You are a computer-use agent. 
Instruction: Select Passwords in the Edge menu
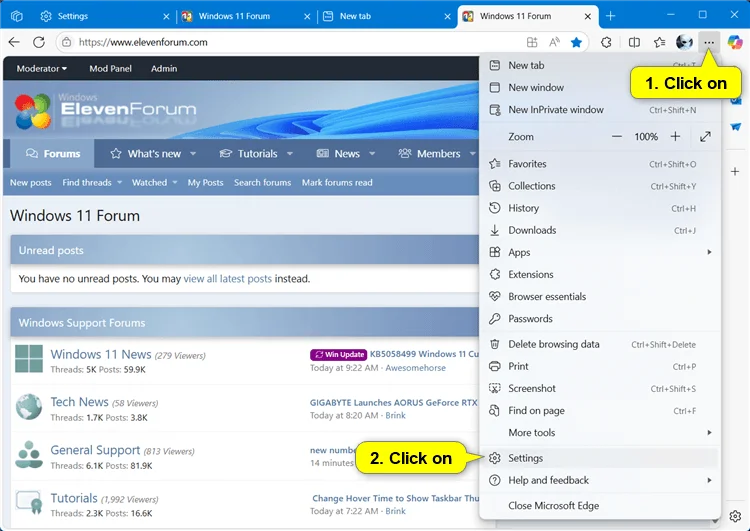tap(600, 319)
